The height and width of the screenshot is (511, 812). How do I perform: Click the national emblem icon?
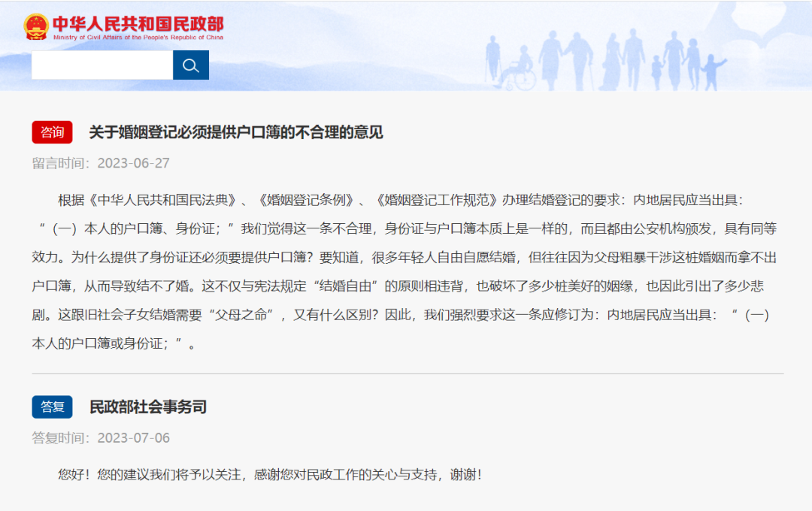coord(36,25)
